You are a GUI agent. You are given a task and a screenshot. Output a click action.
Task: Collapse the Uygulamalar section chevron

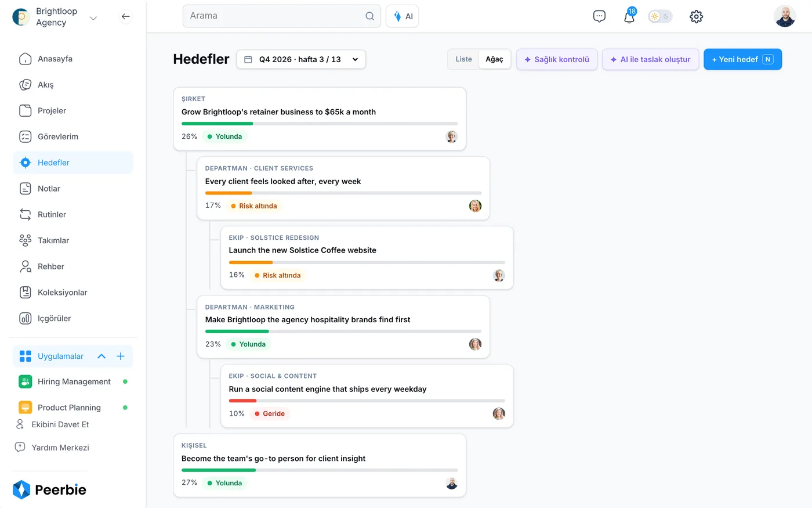pos(101,356)
